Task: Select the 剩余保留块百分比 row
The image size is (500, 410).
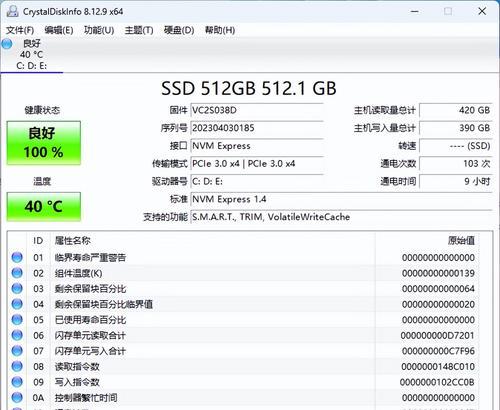Action: click(x=243, y=288)
